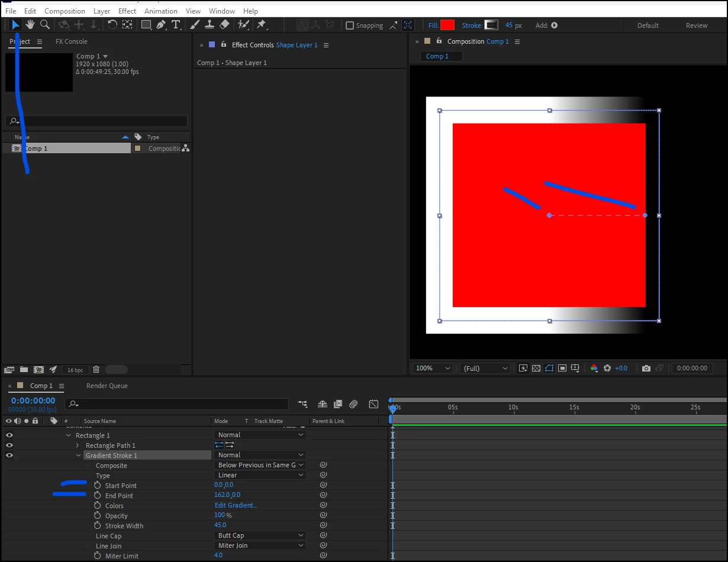Screen dimensions: 728x562
Task: Toggle the shy layers timeline switch
Action: (x=323, y=404)
